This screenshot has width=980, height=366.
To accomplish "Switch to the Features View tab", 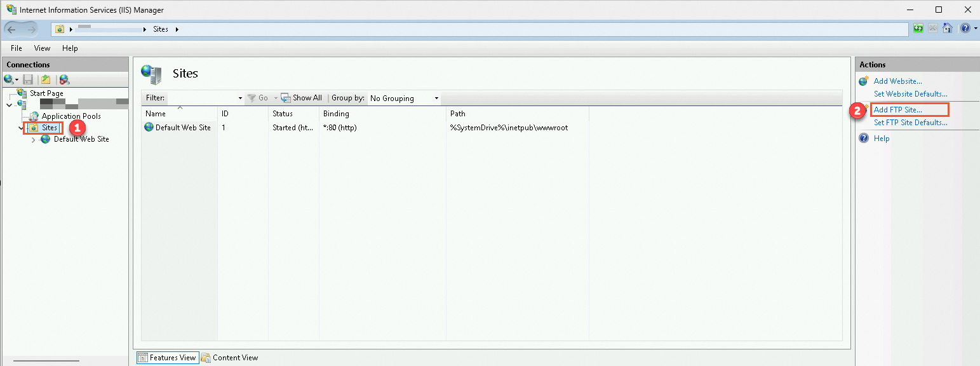I will click(168, 358).
